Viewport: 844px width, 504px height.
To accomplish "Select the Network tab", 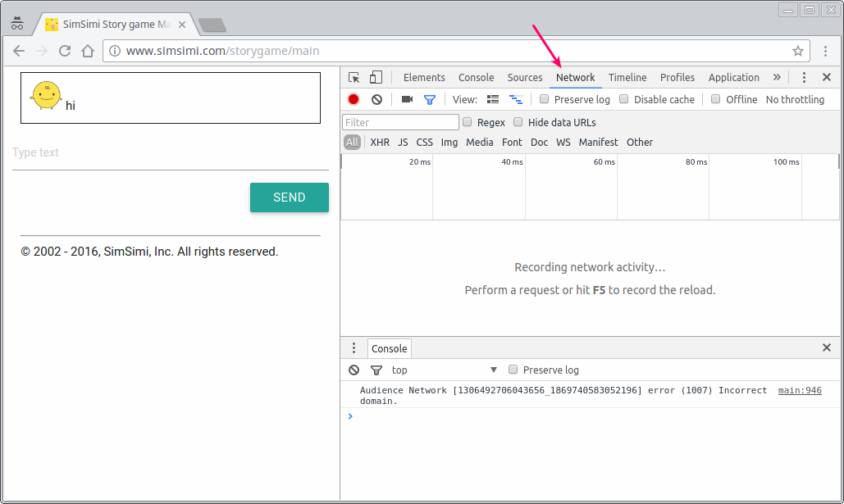I will click(x=576, y=78).
